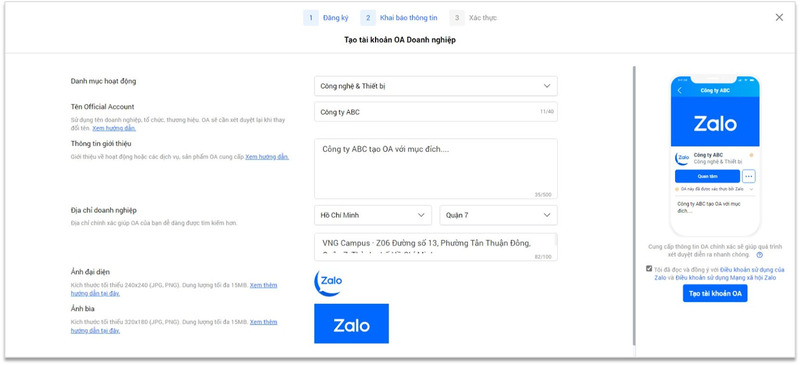Click the Công ty ABC name field
Viewport: 800px width, 365px height.
[x=436, y=112]
